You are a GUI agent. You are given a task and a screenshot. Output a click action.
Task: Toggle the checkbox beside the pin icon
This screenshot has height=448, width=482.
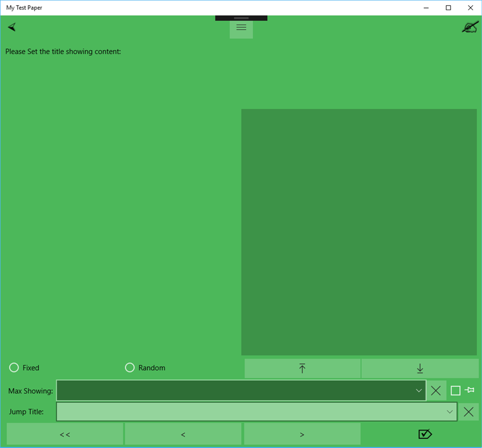pos(456,391)
